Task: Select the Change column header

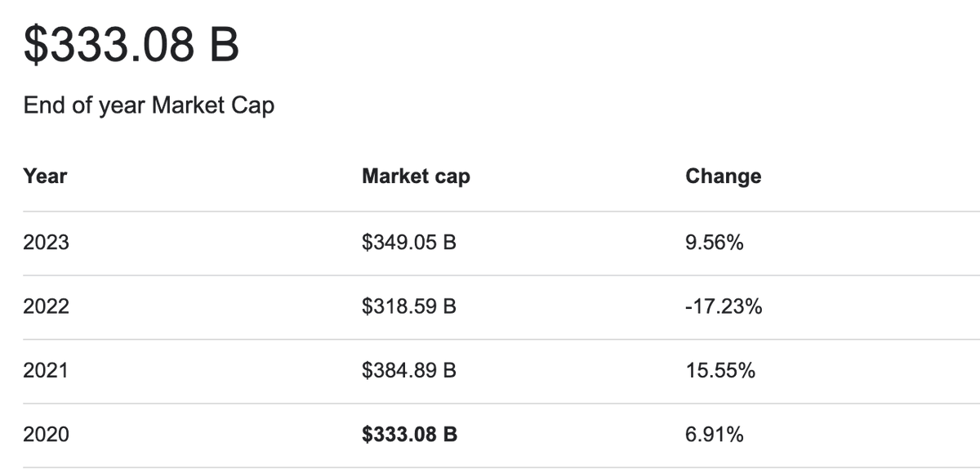Action: (x=723, y=176)
